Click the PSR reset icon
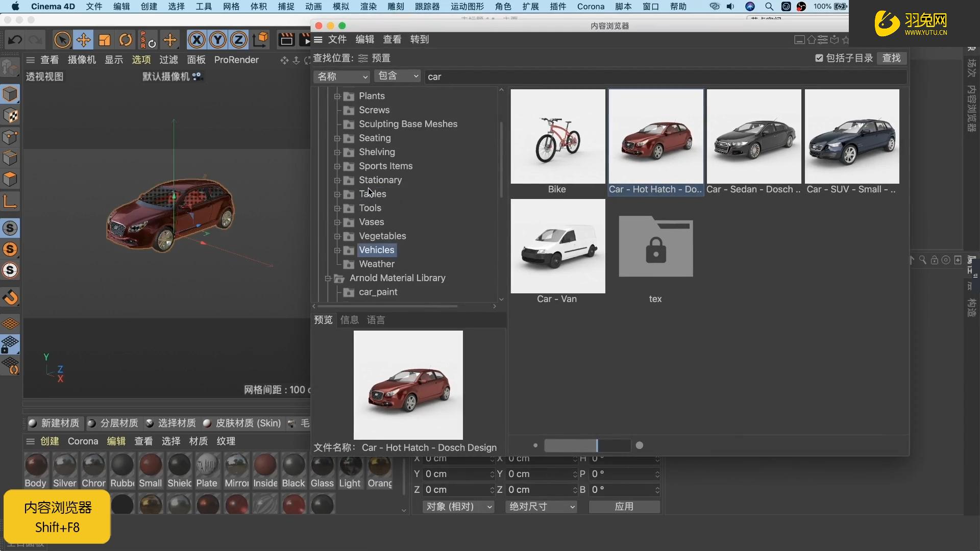Image resolution: width=980 pixels, height=551 pixels. pyautogui.click(x=148, y=40)
